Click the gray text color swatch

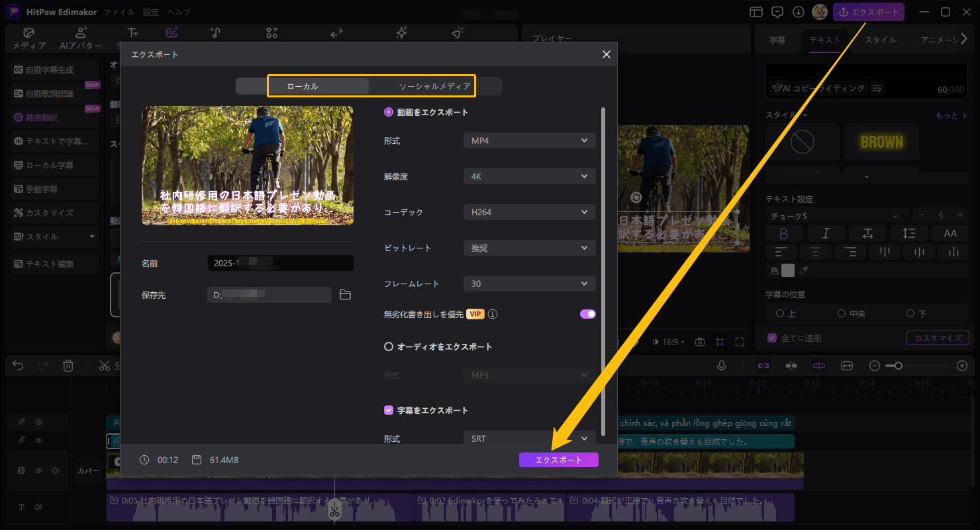tap(787, 270)
